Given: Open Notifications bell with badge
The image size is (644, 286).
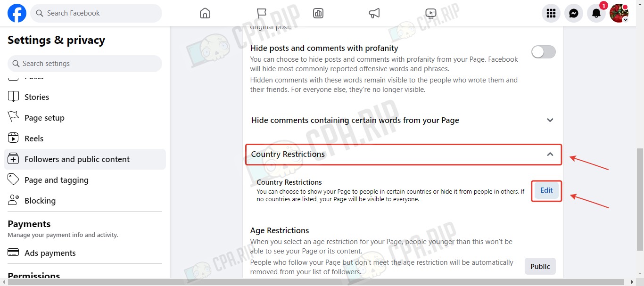Looking at the screenshot, I should click(596, 13).
